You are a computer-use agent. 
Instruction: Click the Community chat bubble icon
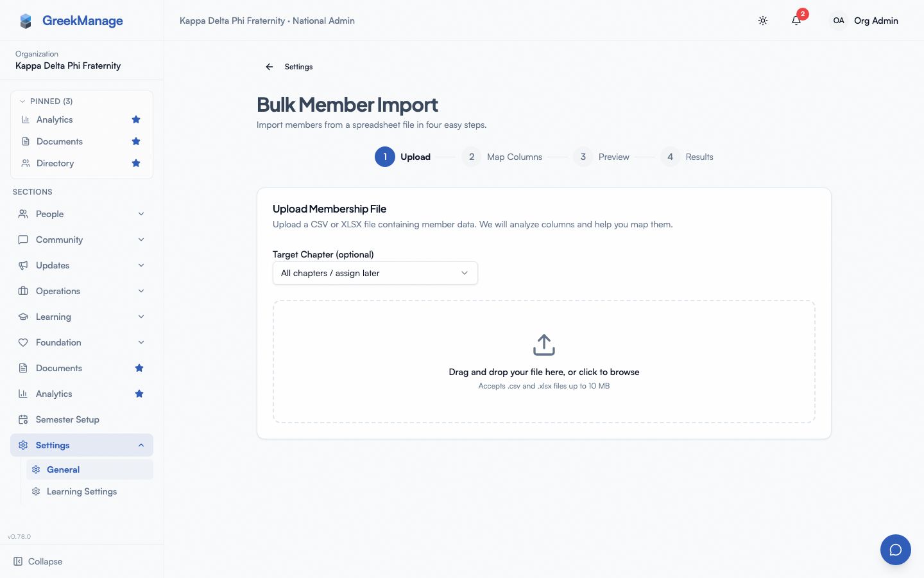(x=23, y=240)
